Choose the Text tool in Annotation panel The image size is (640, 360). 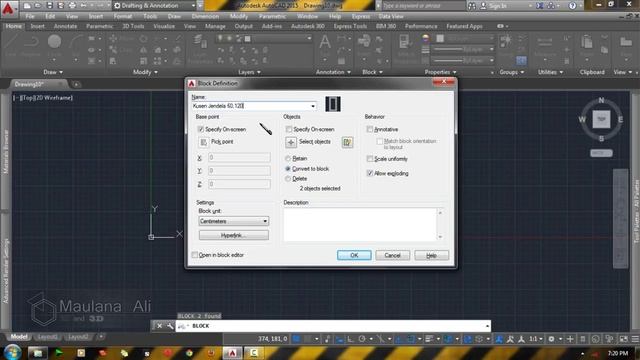pos(325,44)
